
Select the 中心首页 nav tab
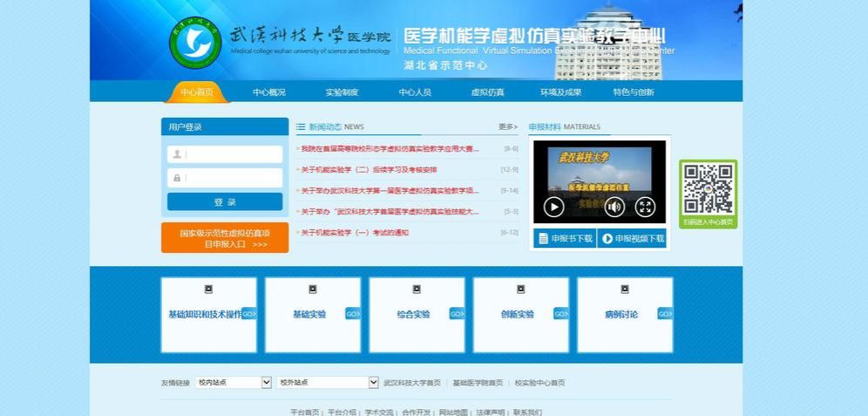pos(196,92)
